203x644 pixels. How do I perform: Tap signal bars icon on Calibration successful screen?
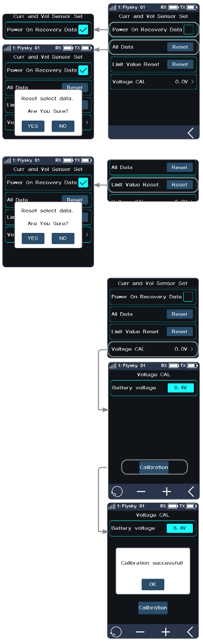click(x=112, y=506)
